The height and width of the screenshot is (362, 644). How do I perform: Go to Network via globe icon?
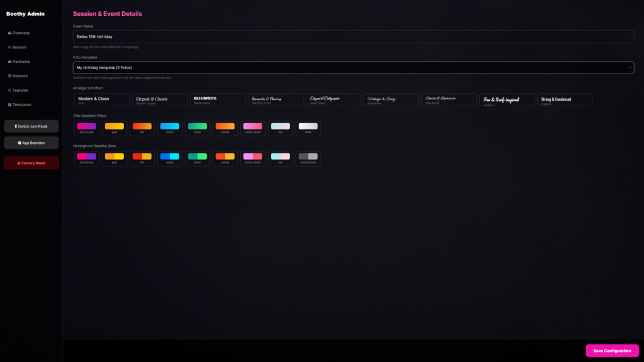pos(9,76)
